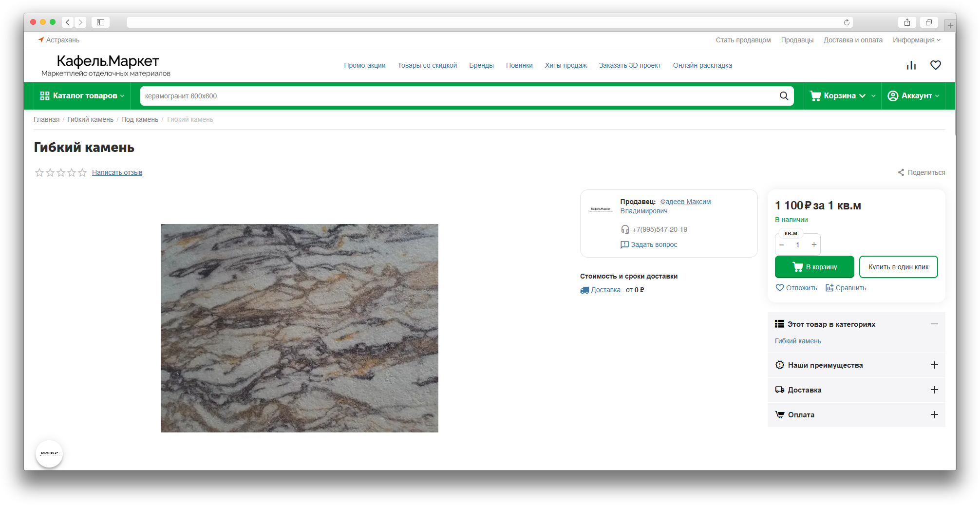Open favorites heart icon in header
The image size is (980, 505).
coord(935,65)
